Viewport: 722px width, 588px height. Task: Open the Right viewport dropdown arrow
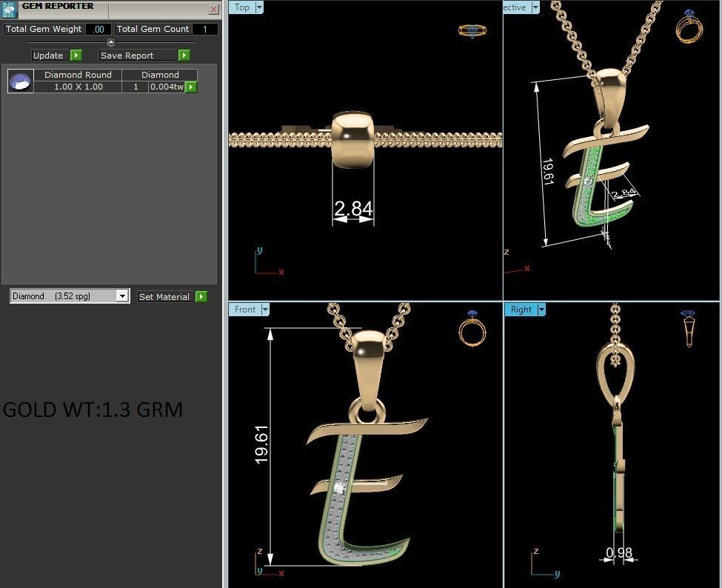click(x=541, y=310)
